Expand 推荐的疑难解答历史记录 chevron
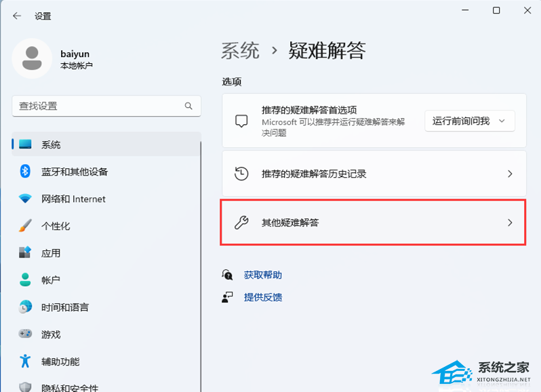Screen dimensions: 541x392 [x=510, y=174]
